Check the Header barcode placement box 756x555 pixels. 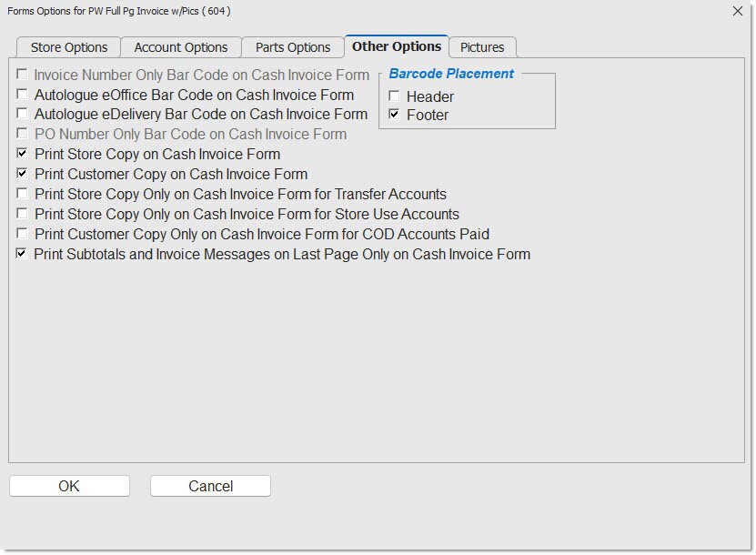click(x=394, y=96)
